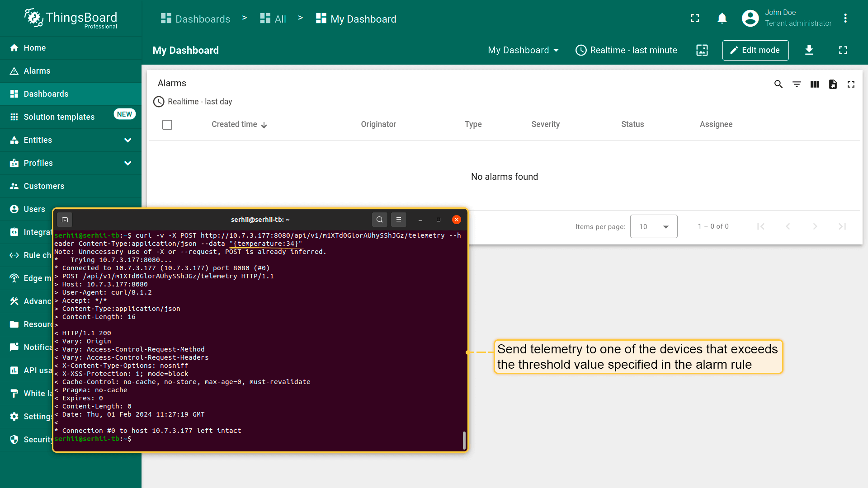Toggle Created time sort order
The height and width of the screenshot is (488, 868).
[239, 124]
